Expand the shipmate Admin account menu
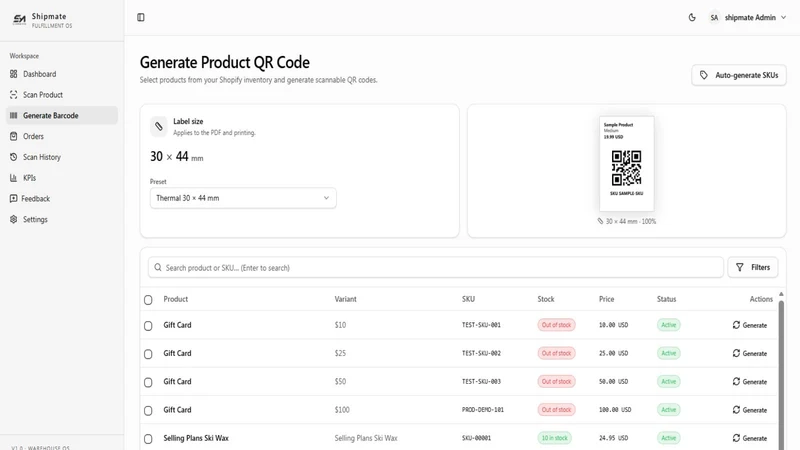800x450 pixels. point(747,17)
